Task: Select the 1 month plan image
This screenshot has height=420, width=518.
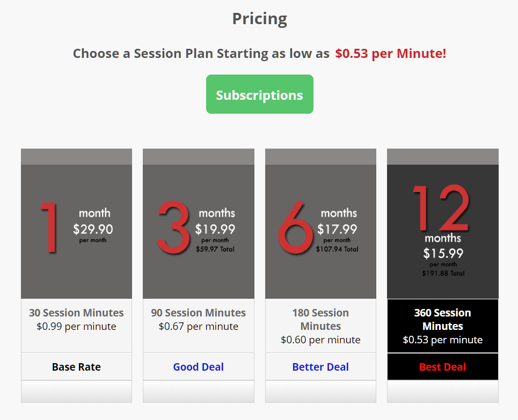Action: click(76, 224)
